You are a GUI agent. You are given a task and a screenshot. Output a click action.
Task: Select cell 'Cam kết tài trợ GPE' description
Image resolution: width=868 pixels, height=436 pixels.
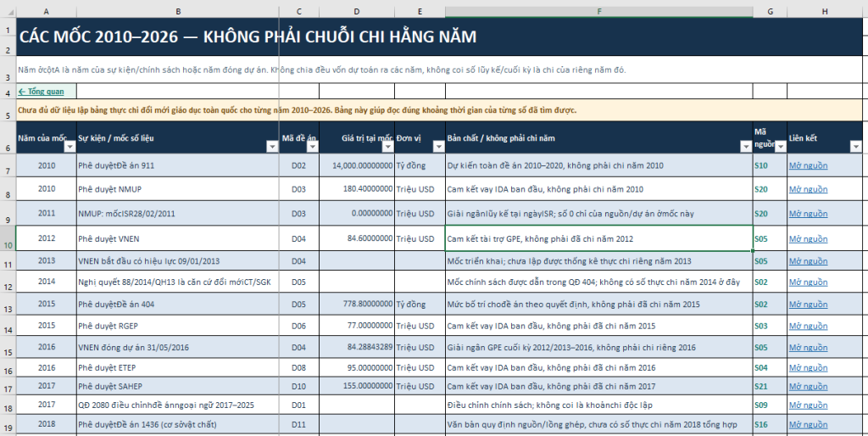coord(599,238)
